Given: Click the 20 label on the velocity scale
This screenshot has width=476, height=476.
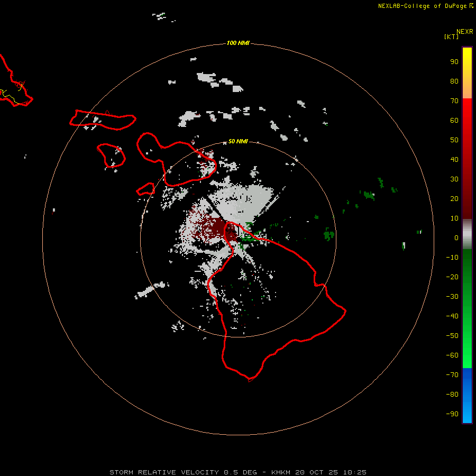Looking at the screenshot, I should [454, 199].
